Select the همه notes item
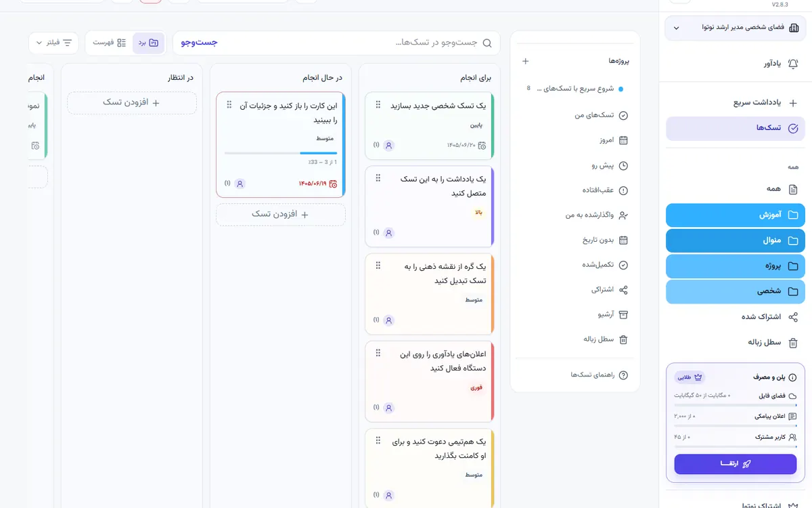The width and height of the screenshot is (812, 508). pyautogui.click(x=736, y=190)
